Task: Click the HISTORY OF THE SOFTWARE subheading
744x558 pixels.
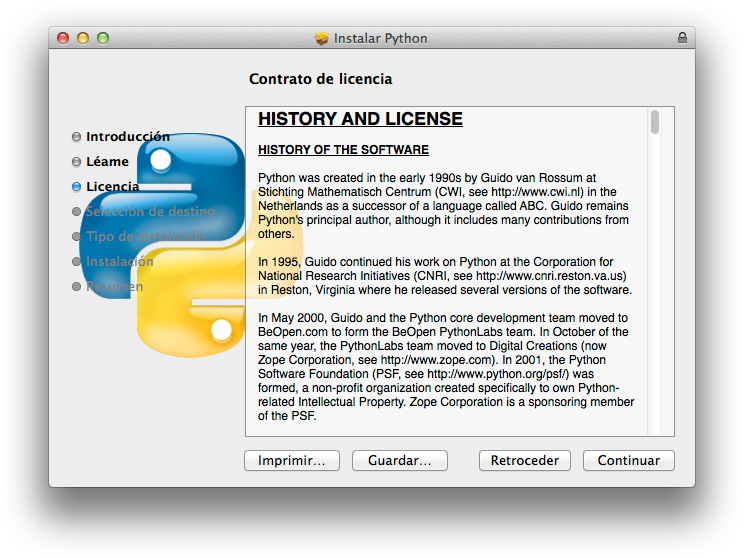Action: coord(343,150)
